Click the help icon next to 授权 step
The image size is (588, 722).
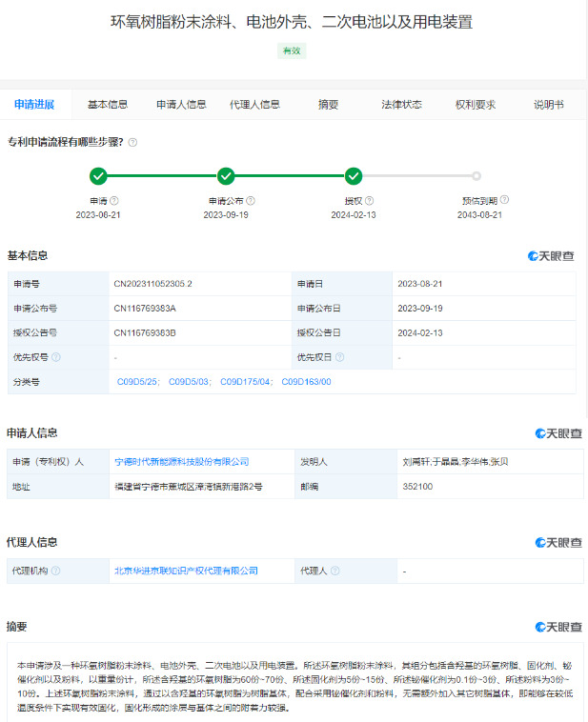coord(370,201)
